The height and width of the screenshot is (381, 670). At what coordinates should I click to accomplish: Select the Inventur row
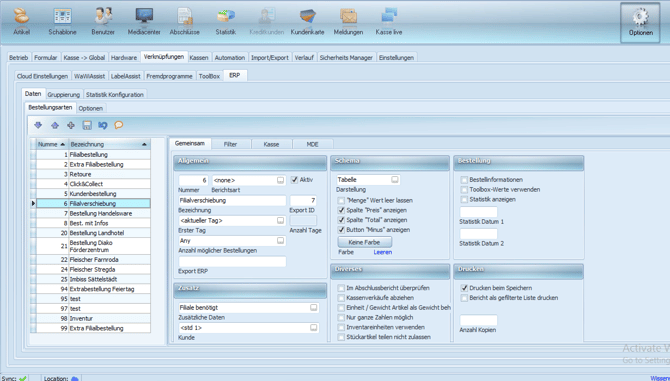click(93, 319)
